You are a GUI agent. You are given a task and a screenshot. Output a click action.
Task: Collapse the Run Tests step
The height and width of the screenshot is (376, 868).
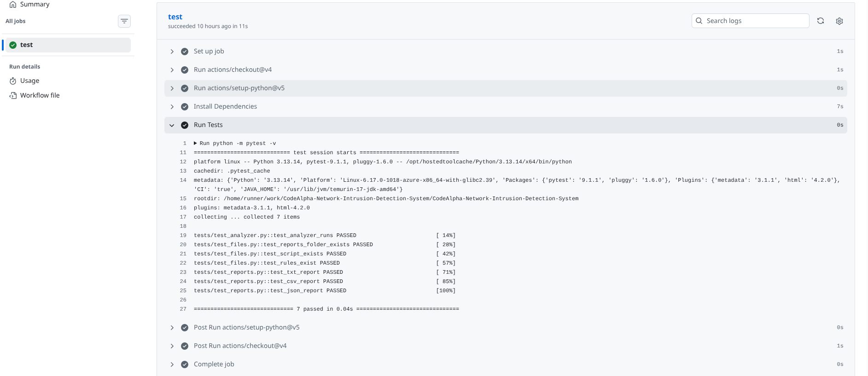[x=172, y=125]
